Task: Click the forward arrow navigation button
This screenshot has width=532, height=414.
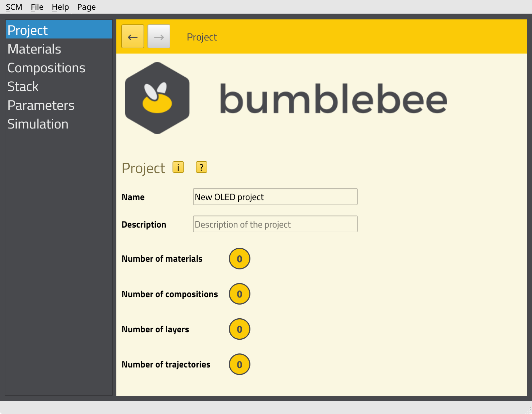Action: click(159, 36)
